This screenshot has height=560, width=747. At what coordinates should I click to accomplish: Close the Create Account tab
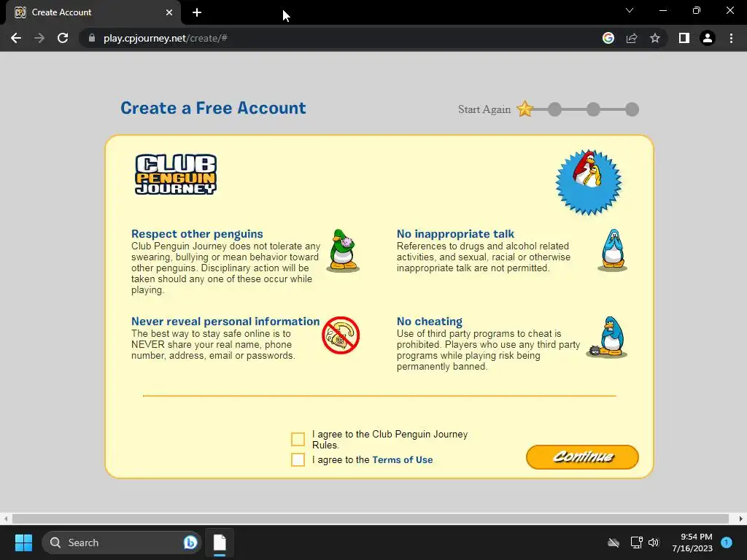169,12
